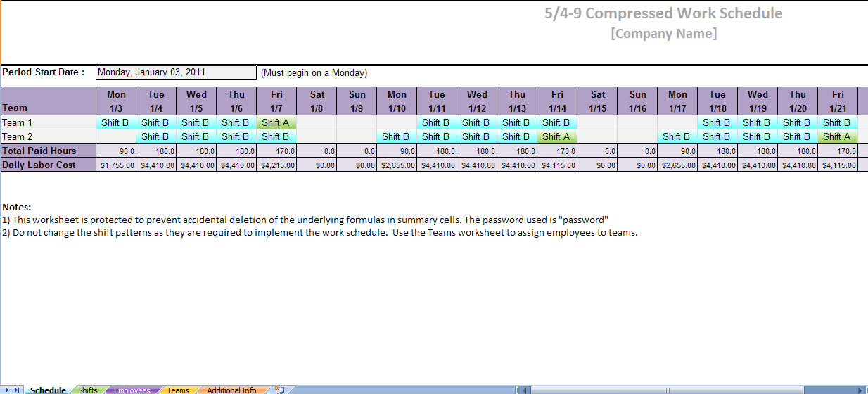Click the '$2,655.00' cost under Mon 1/10
This screenshot has width=868, height=394.
point(397,165)
